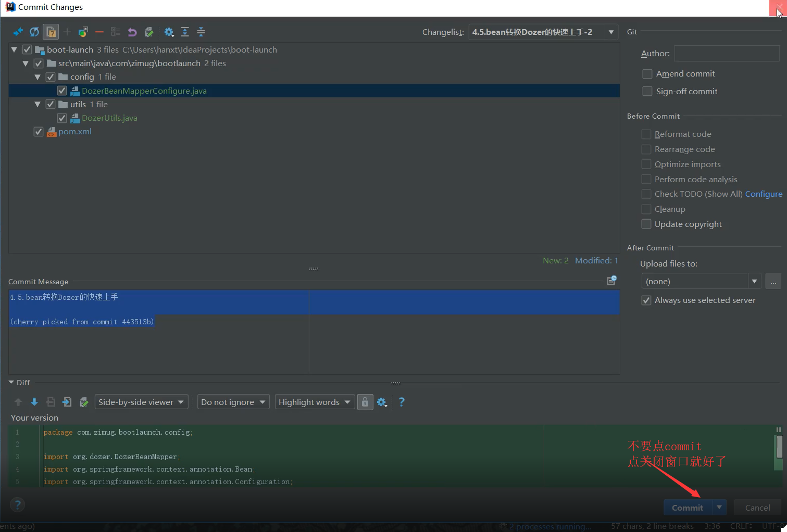Viewport: 787px width, 532px height.
Task: Collapse the config folder node
Action: point(38,77)
